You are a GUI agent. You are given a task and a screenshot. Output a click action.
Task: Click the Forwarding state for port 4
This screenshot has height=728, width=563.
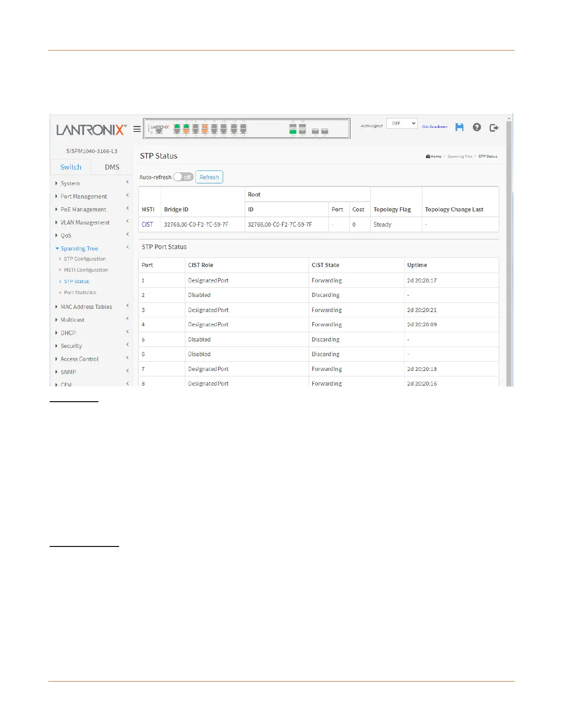point(327,324)
